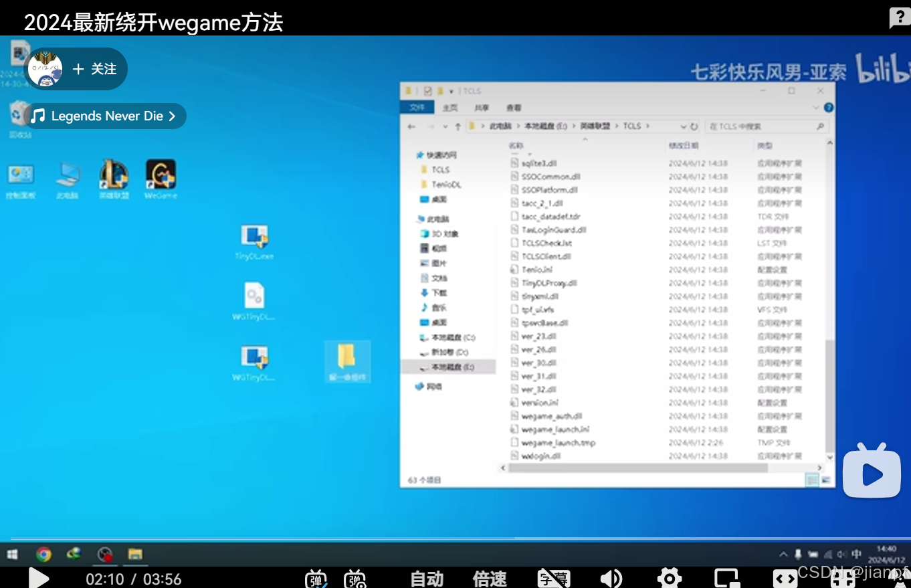Switch to details view icon
Screen dimensions: 911x588
coord(813,480)
